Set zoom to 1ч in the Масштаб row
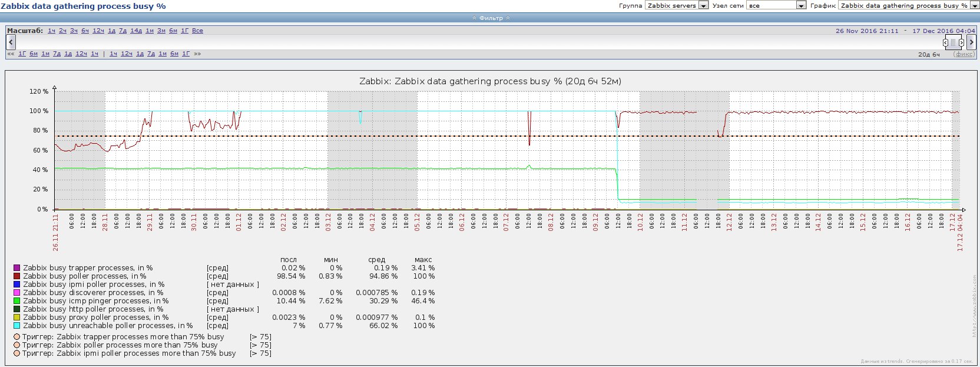980x367 pixels. (52, 31)
